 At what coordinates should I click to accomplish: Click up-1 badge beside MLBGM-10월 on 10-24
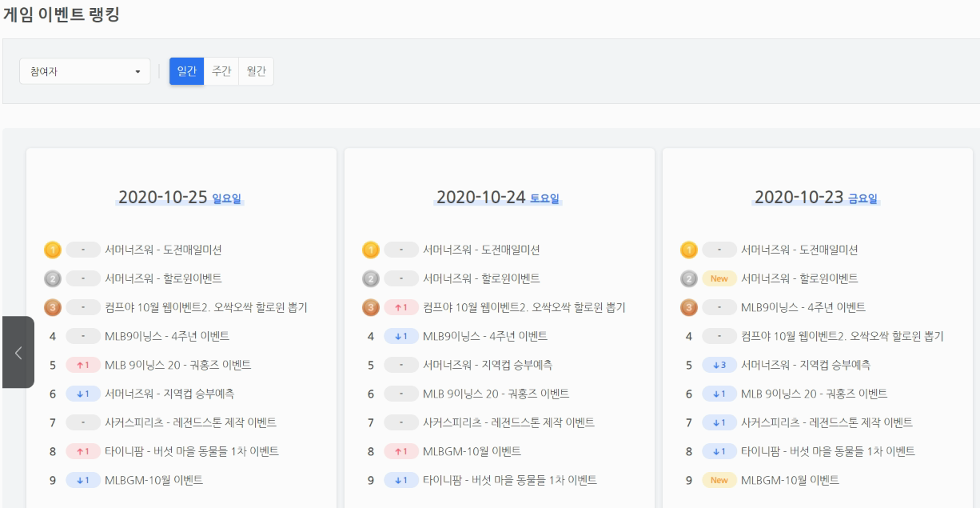[x=401, y=451]
